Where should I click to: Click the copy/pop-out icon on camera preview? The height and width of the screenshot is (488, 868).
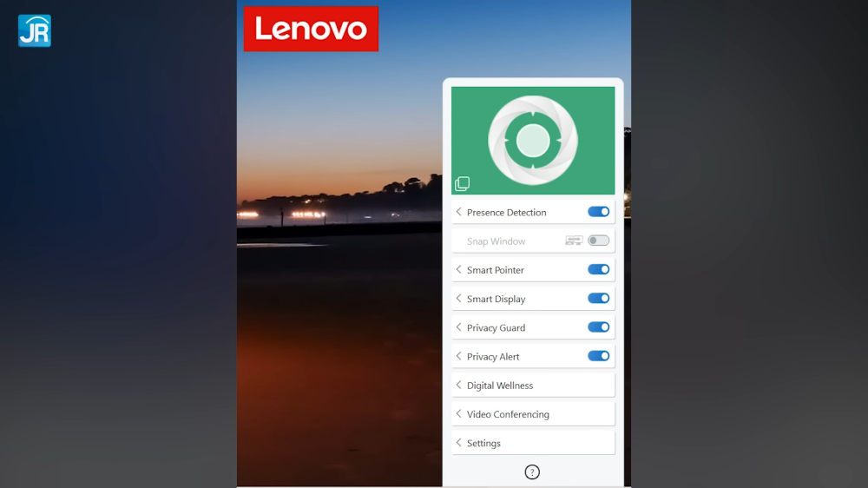tap(463, 184)
